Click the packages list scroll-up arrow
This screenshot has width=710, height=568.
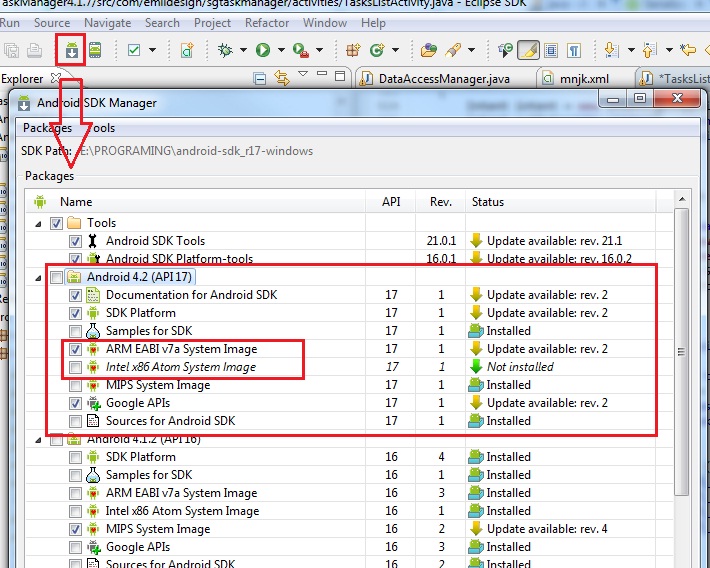point(681,199)
